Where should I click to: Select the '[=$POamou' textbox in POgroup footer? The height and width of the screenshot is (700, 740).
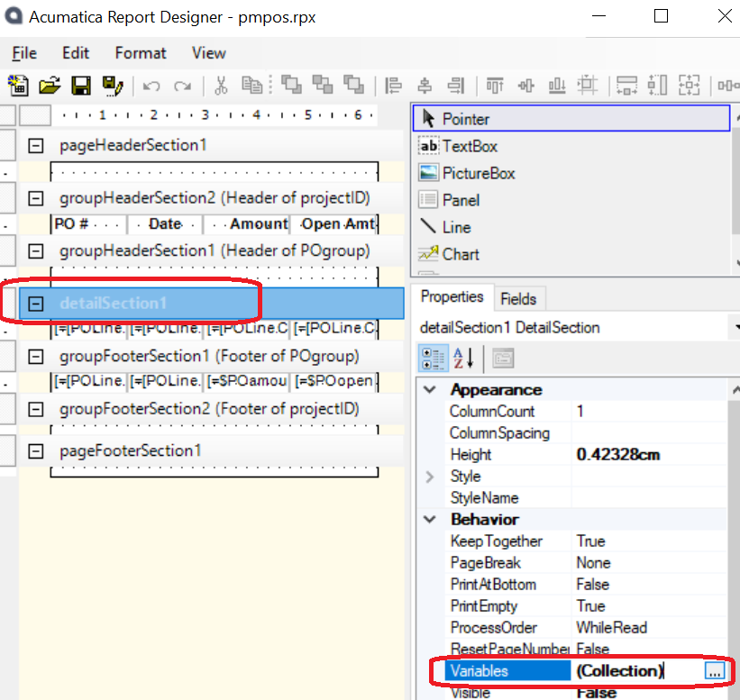246,381
